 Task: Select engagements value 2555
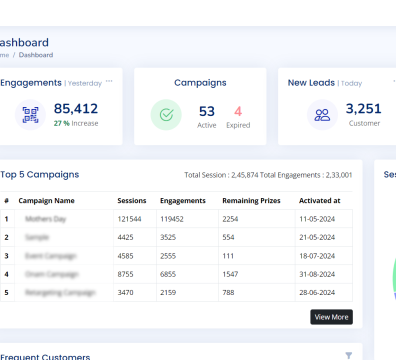tap(168, 256)
